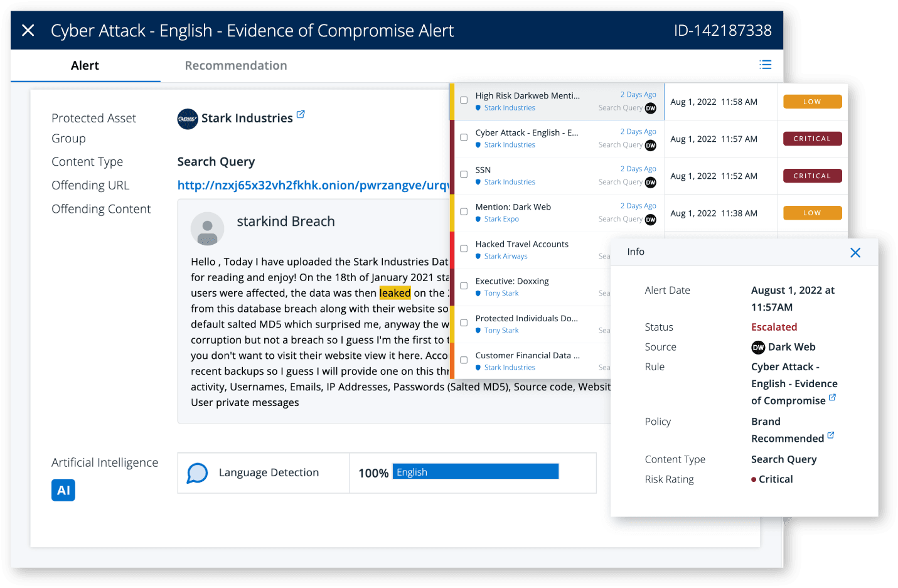This screenshot has height=588, width=898.
Task: Click shield icon next to Stark Expo
Action: [478, 219]
